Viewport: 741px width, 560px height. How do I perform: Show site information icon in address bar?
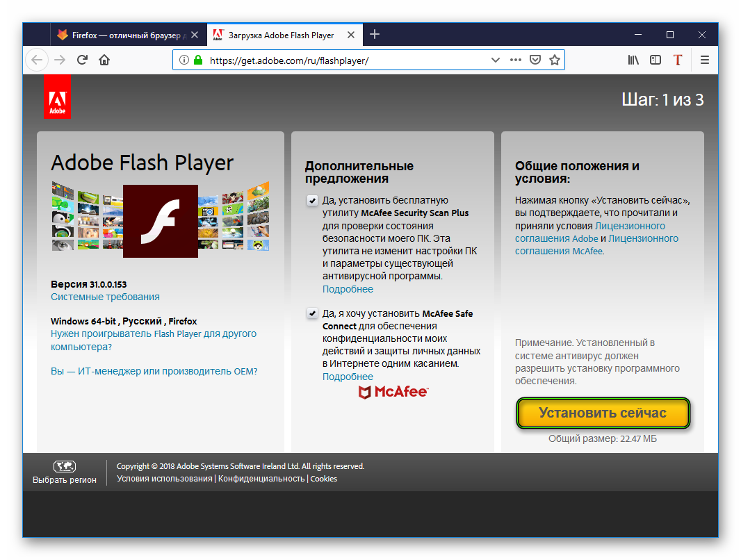click(184, 60)
